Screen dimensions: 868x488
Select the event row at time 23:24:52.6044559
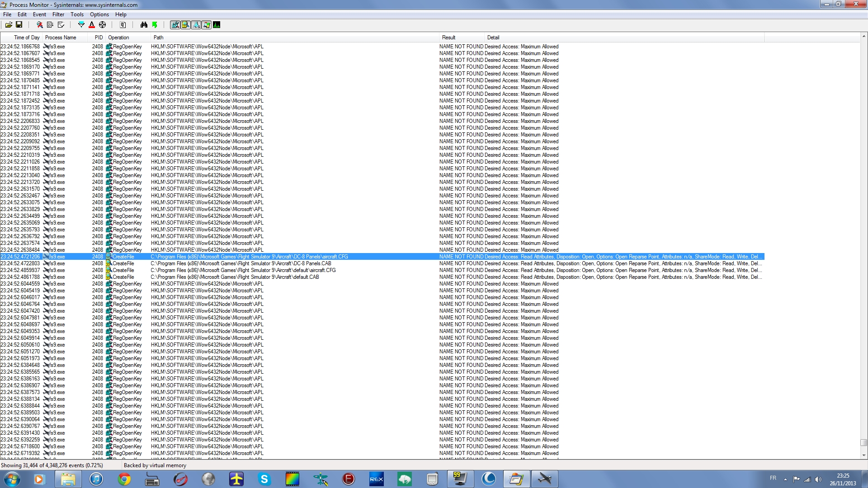382,284
